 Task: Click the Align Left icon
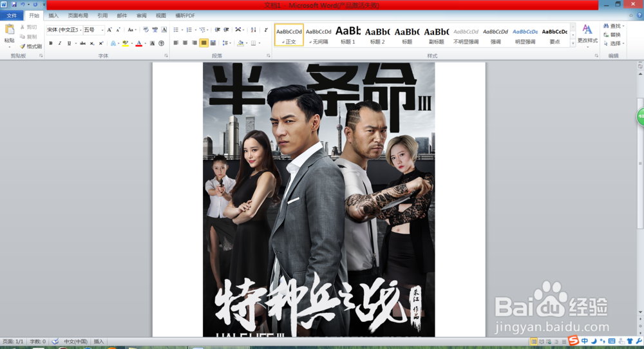176,42
